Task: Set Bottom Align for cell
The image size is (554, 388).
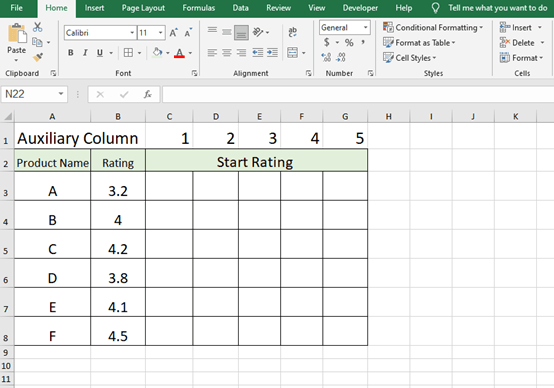Action: [x=242, y=32]
